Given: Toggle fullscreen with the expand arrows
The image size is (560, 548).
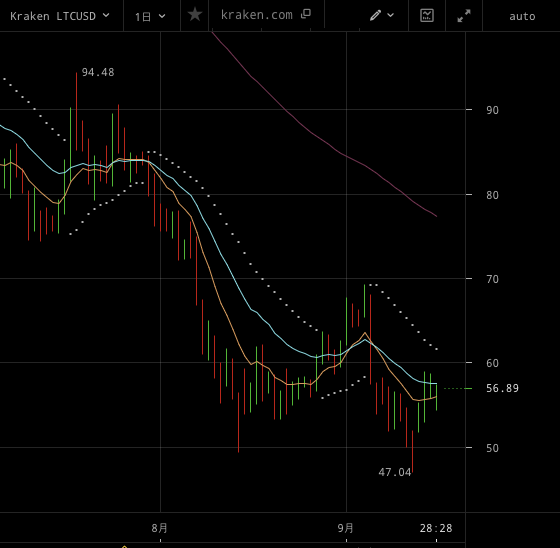Looking at the screenshot, I should tap(464, 16).
